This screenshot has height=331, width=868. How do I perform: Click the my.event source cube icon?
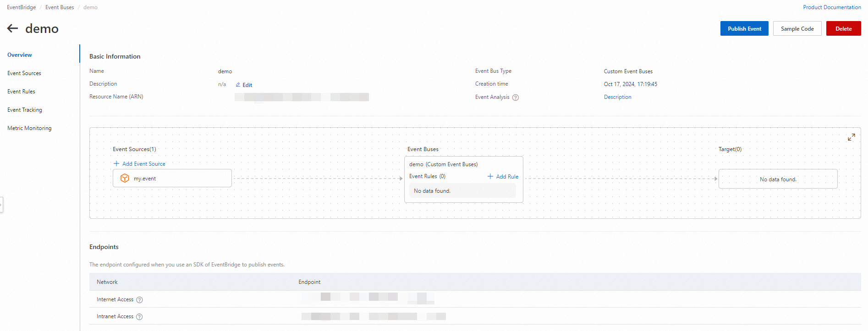[125, 178]
